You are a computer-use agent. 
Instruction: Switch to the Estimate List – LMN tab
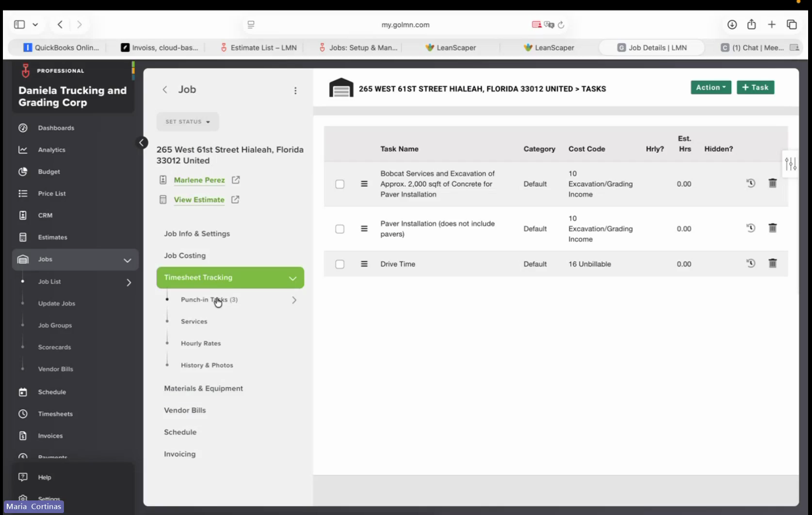pos(259,48)
